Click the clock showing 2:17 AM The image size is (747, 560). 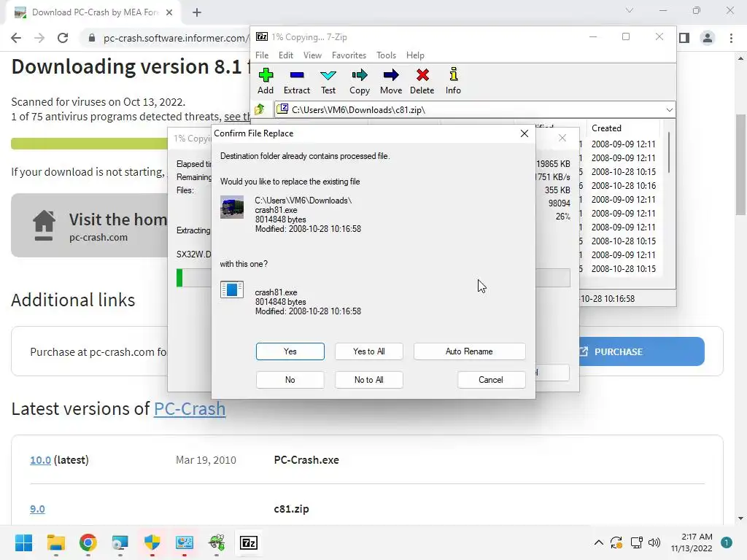[697, 537]
